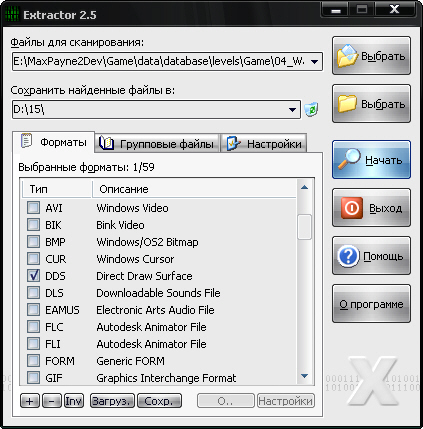Image resolution: width=423 pixels, height=429 pixels.
Task: Close the Extractor window
Action: 395,10
